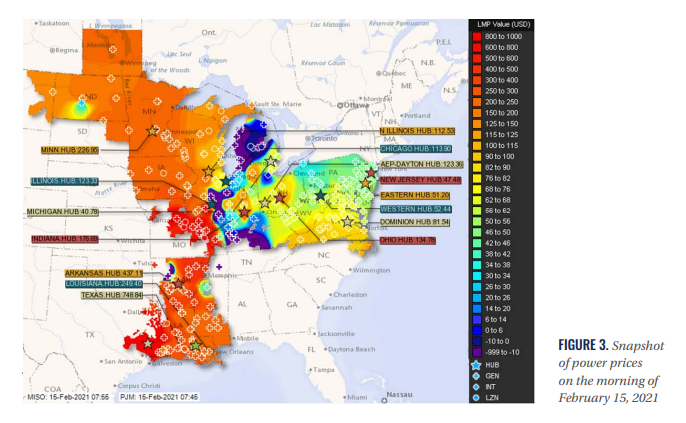Click the FIGURE 3 caption heading
The height and width of the screenshot is (423, 686).
583,345
